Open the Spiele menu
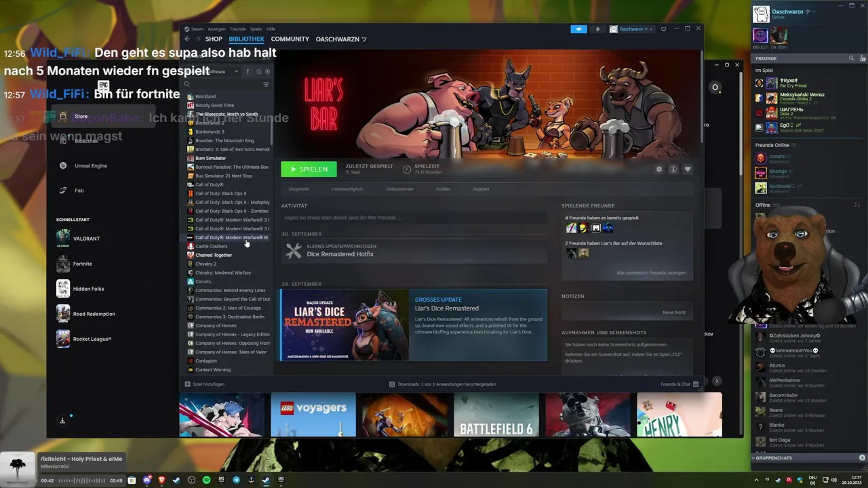 (x=256, y=29)
